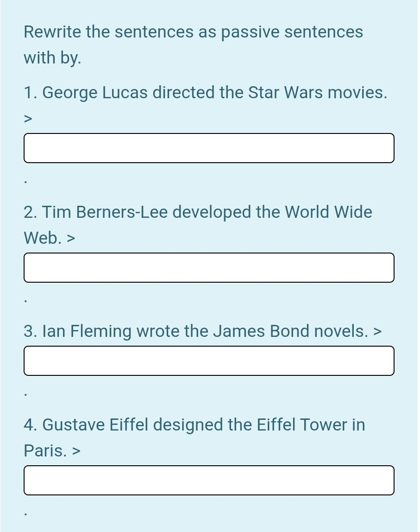Image resolution: width=420 pixels, height=532 pixels.
Task: Click the '>' arrow after 'novels.'
Action: click(378, 331)
